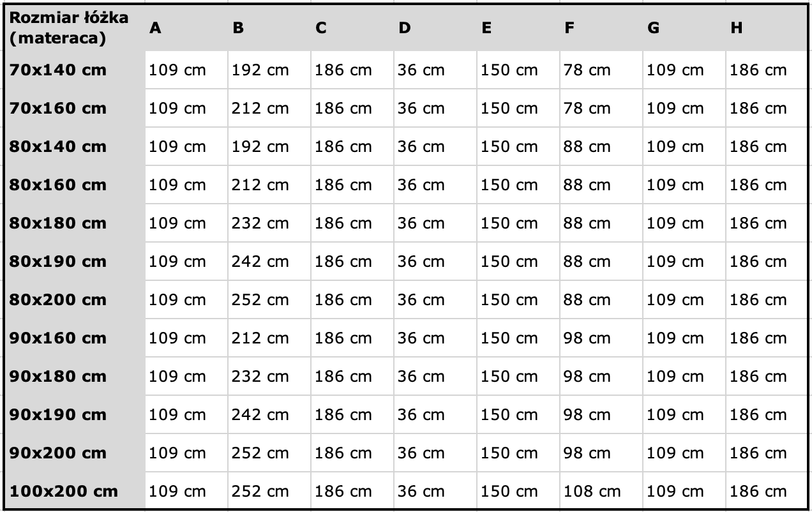Click the 108 cm cell in column F
The height and width of the screenshot is (512, 812).
pos(601,492)
